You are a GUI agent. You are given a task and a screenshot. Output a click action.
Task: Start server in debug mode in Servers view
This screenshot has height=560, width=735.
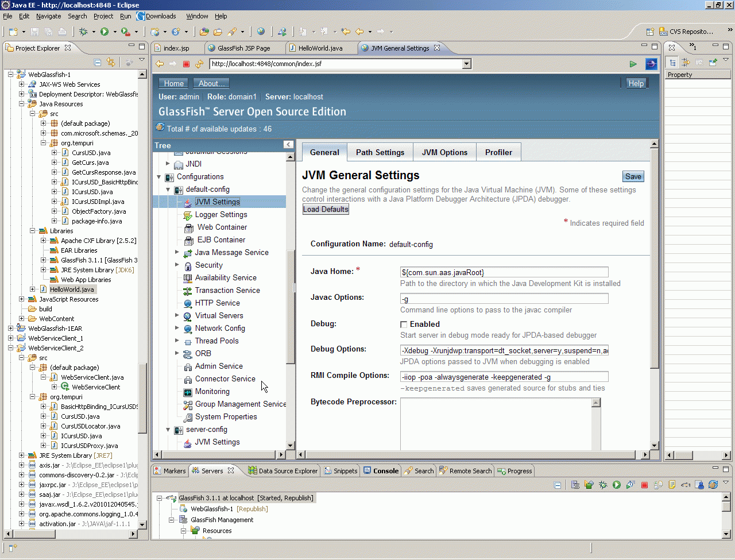coord(603,485)
